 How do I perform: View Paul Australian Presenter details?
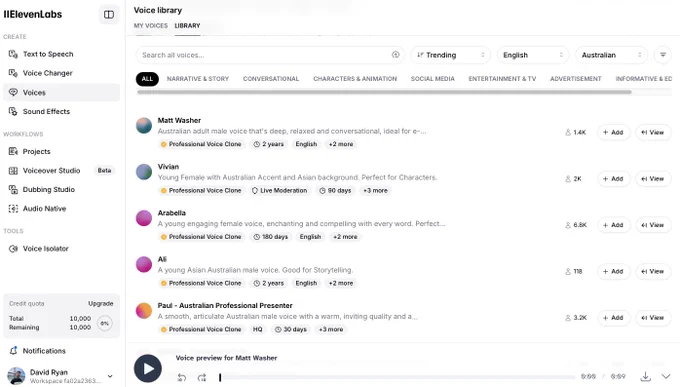(x=653, y=318)
